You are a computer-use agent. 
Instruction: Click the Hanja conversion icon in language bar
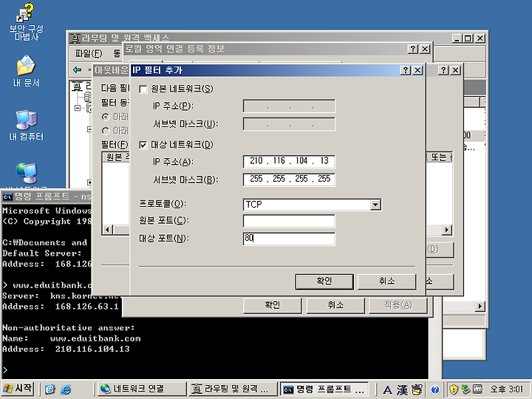click(x=403, y=389)
